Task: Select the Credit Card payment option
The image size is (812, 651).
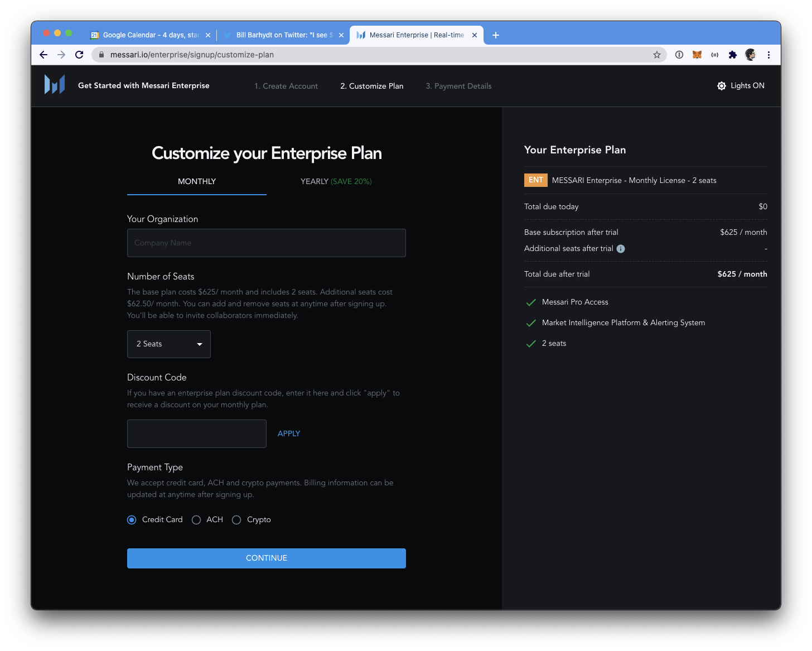Action: 132,520
